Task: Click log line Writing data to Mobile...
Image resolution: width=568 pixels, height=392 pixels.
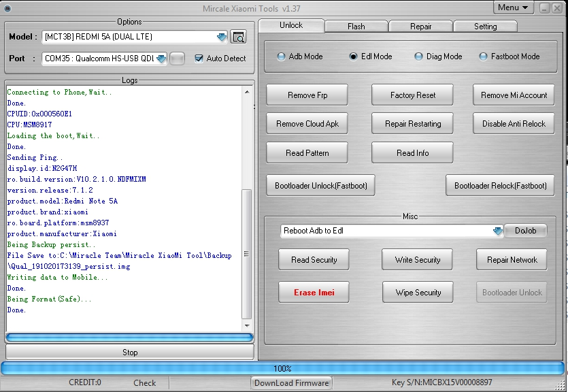Action: point(58,277)
